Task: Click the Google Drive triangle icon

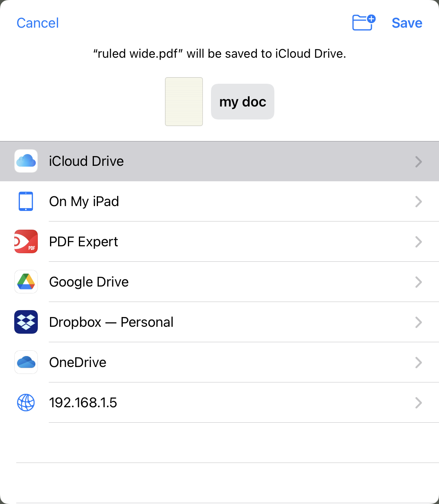Action: click(26, 282)
